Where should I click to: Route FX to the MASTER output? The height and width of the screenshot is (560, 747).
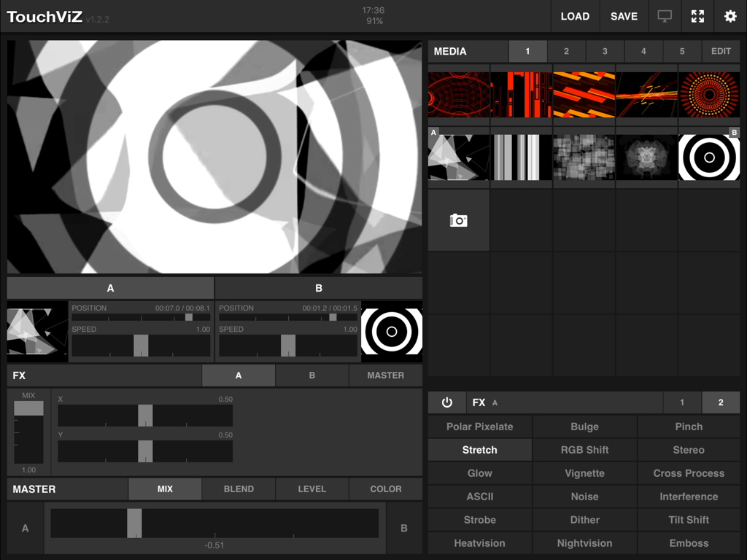[x=385, y=376]
